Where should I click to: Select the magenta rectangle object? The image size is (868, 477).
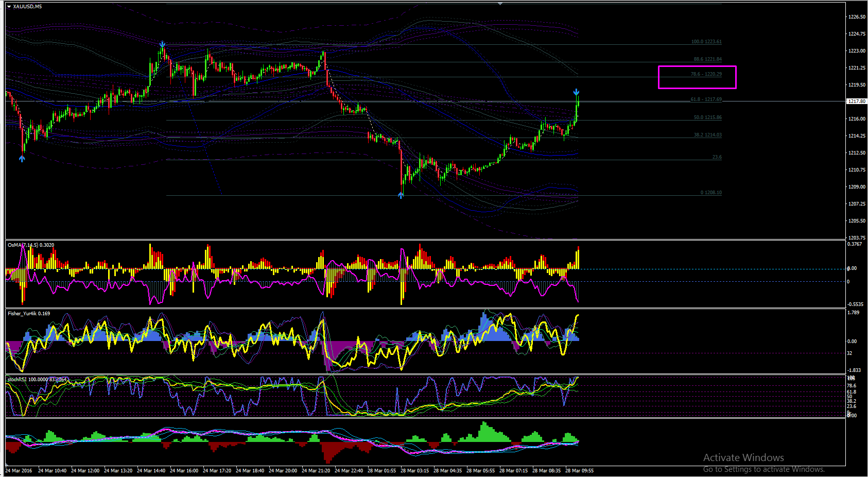[697, 77]
